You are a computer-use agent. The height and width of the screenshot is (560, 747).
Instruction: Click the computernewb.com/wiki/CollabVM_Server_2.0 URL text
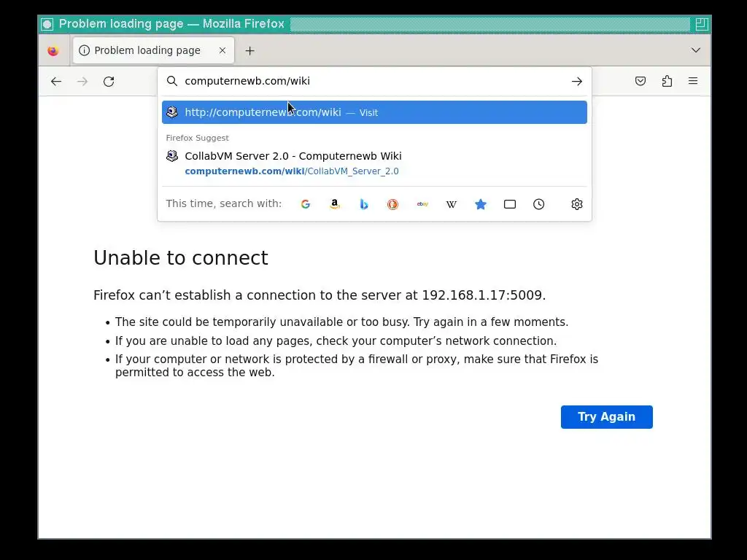coord(292,171)
